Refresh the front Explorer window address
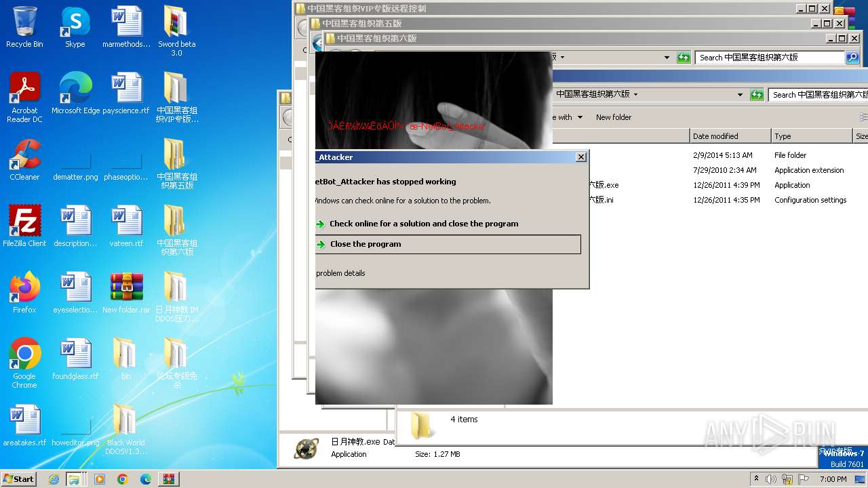The image size is (868, 488). coord(757,95)
